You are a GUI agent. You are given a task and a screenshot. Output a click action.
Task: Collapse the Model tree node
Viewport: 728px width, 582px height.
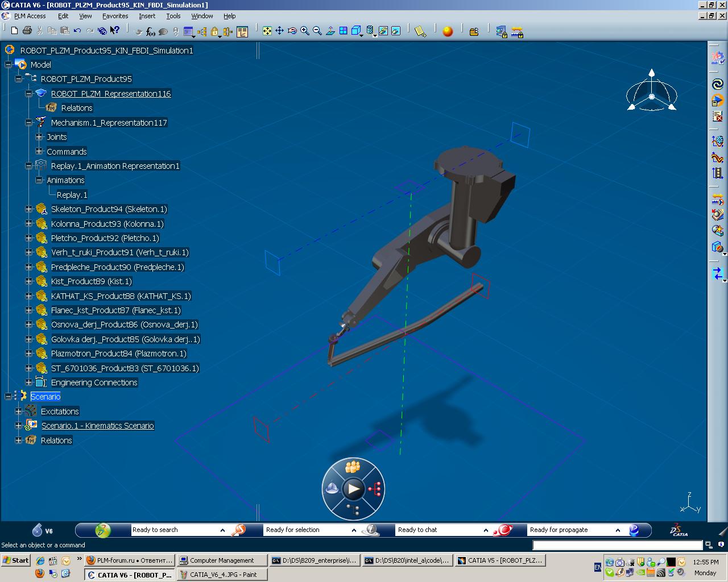tap(9, 65)
